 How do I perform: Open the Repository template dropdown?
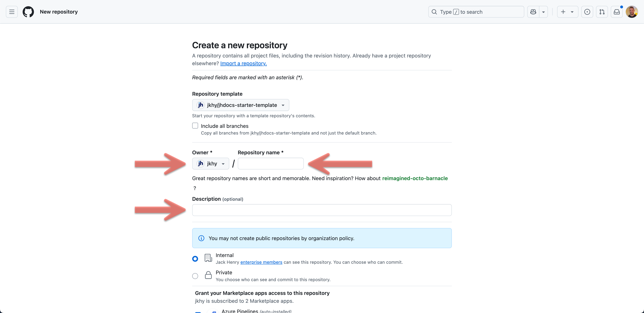click(x=240, y=105)
